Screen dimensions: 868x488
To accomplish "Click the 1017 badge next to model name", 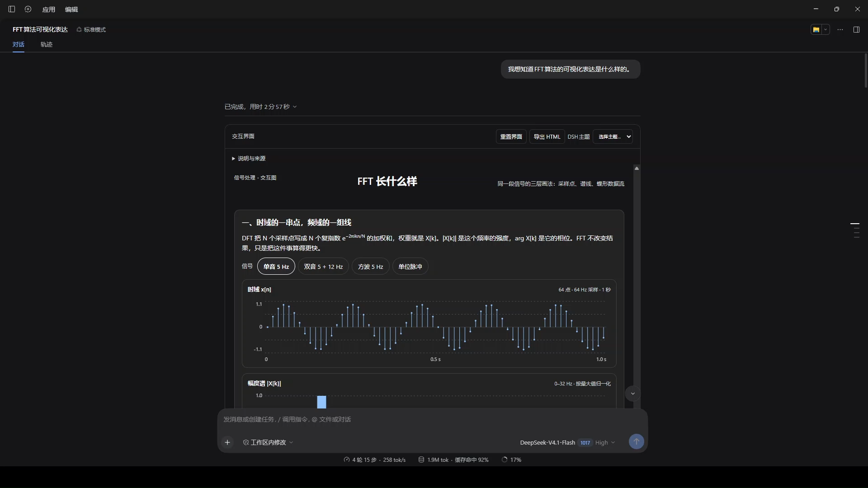I will point(585,443).
